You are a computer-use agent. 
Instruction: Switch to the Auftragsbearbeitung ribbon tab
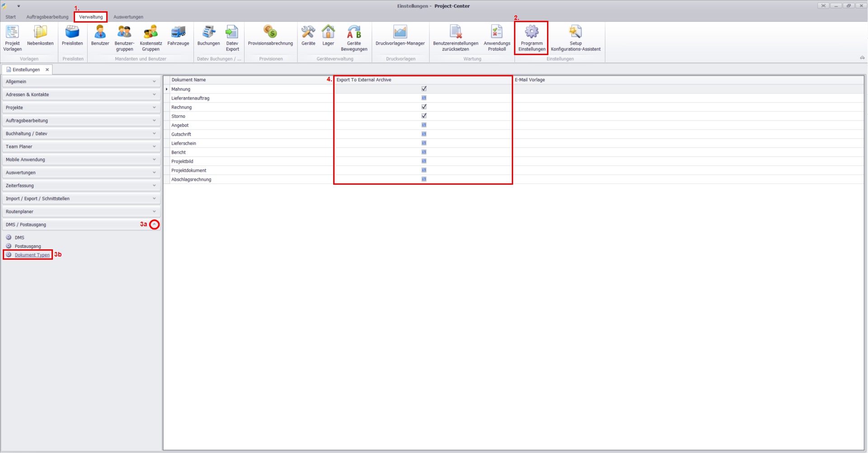tap(47, 17)
